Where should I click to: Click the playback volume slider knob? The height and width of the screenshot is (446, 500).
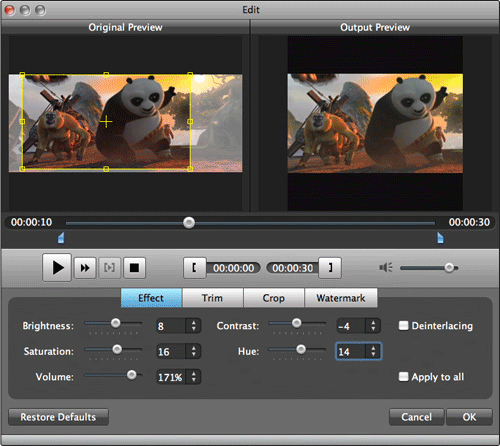tap(449, 268)
